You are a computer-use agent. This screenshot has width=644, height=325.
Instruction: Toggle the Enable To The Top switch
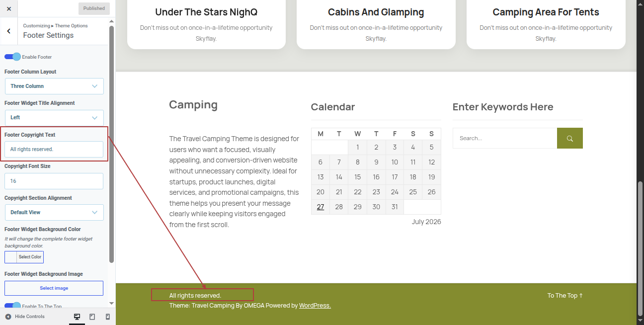[12, 306]
